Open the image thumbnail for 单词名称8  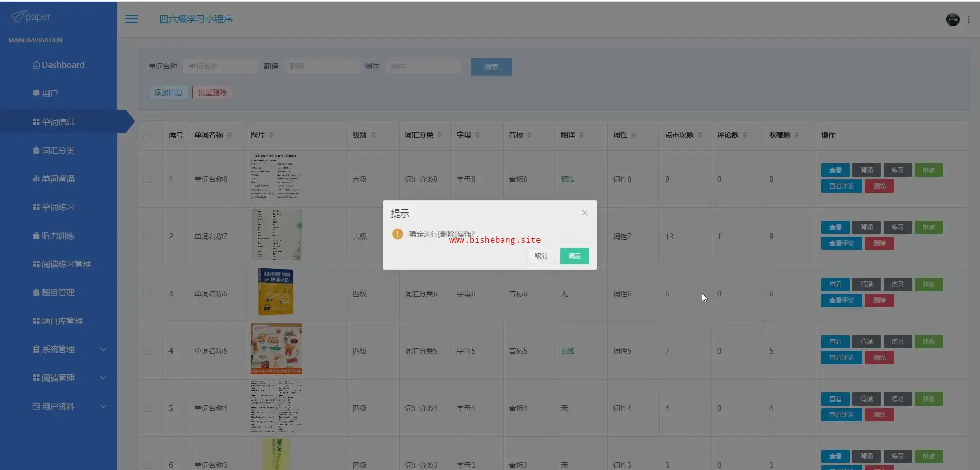pyautogui.click(x=276, y=176)
